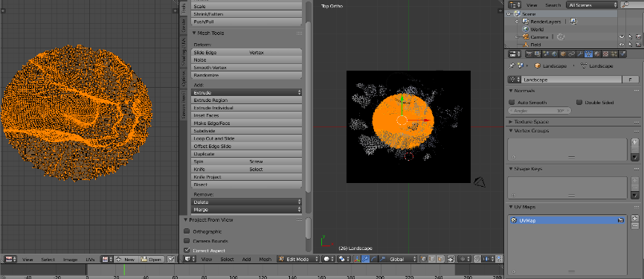
Task: Open the Texture properties tab (checker icon)
Action: pyautogui.click(x=605, y=54)
